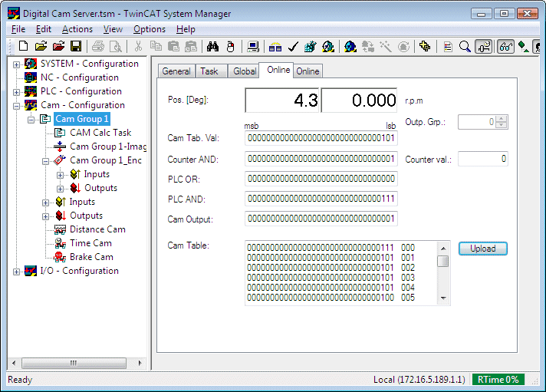Expand PLC - Configuration tree node
Viewport: 546px width, 392px height.
(16, 92)
